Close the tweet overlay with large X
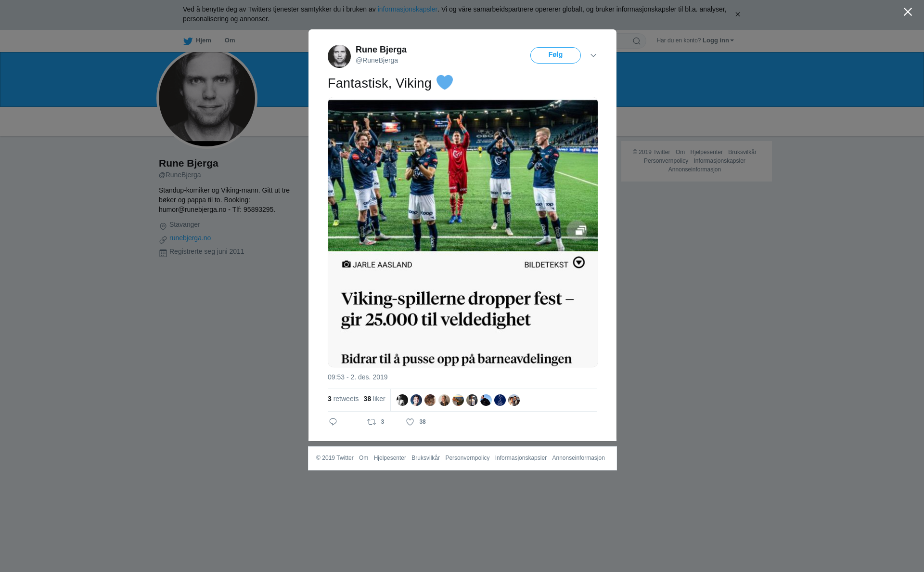This screenshot has height=572, width=924. 908,12
